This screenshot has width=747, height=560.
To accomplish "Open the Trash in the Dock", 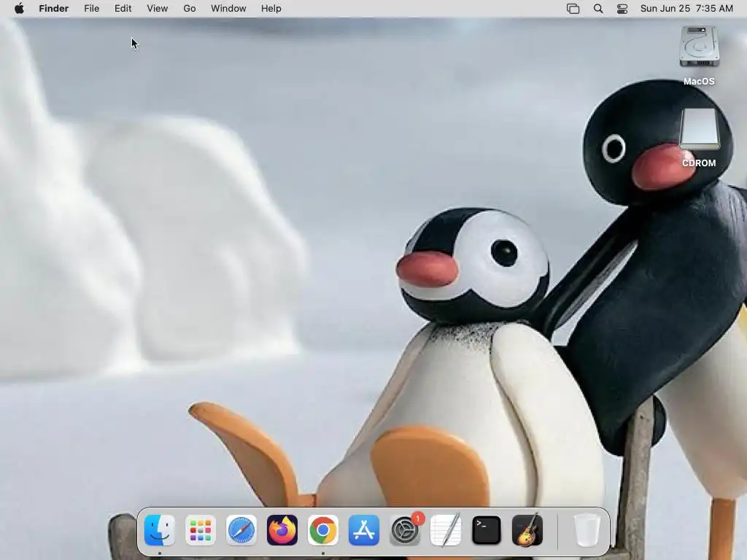I will coord(587,530).
